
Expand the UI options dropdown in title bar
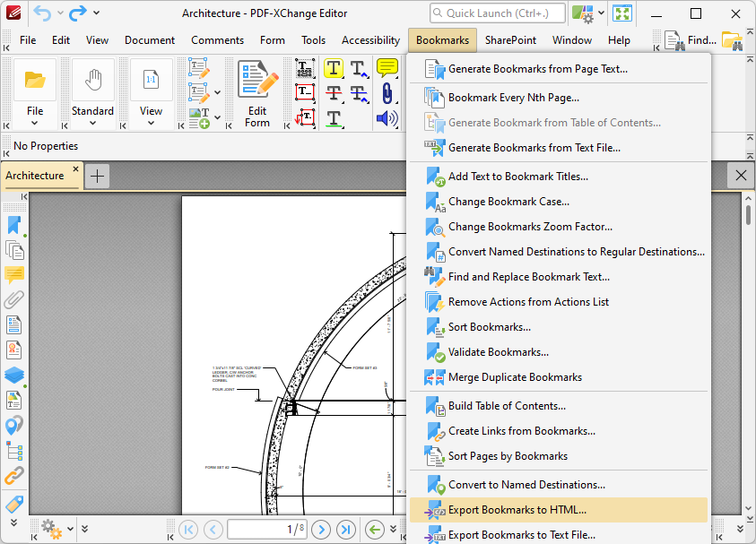point(600,13)
